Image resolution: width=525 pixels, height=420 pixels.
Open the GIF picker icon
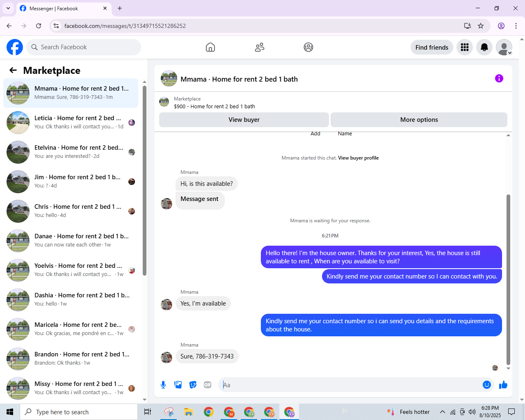point(208,385)
